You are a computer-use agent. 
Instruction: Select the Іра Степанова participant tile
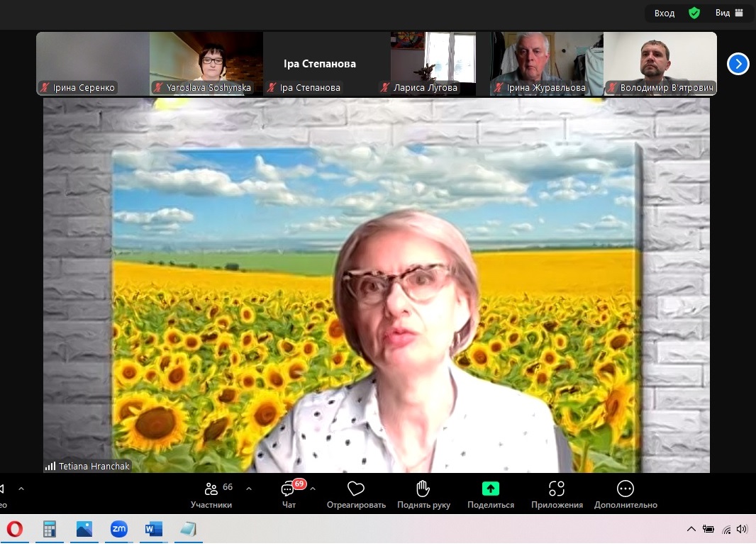tap(319, 64)
